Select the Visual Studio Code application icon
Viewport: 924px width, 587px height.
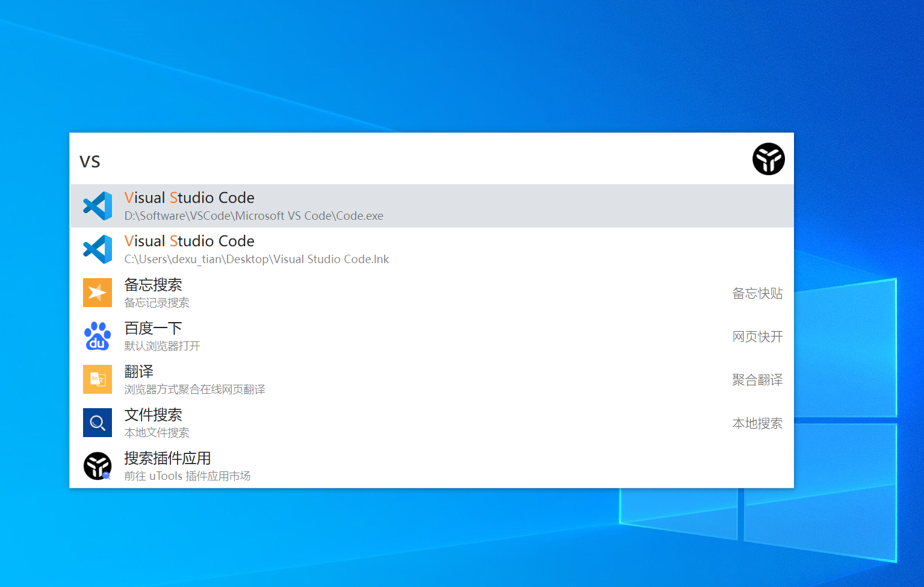(98, 205)
